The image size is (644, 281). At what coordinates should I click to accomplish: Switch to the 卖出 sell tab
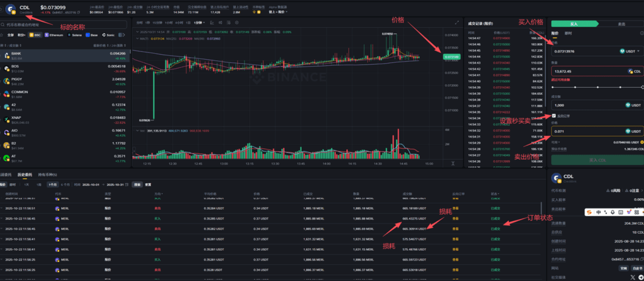(x=621, y=23)
